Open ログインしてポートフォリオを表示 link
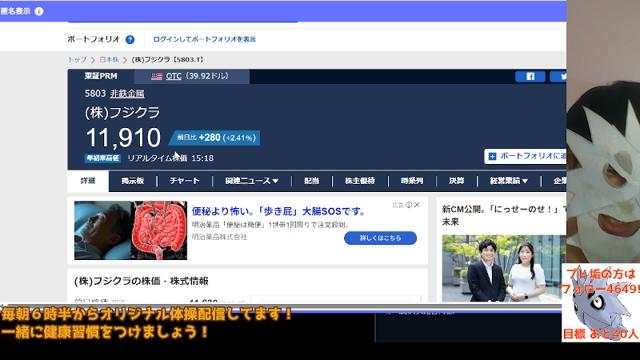 204,39
